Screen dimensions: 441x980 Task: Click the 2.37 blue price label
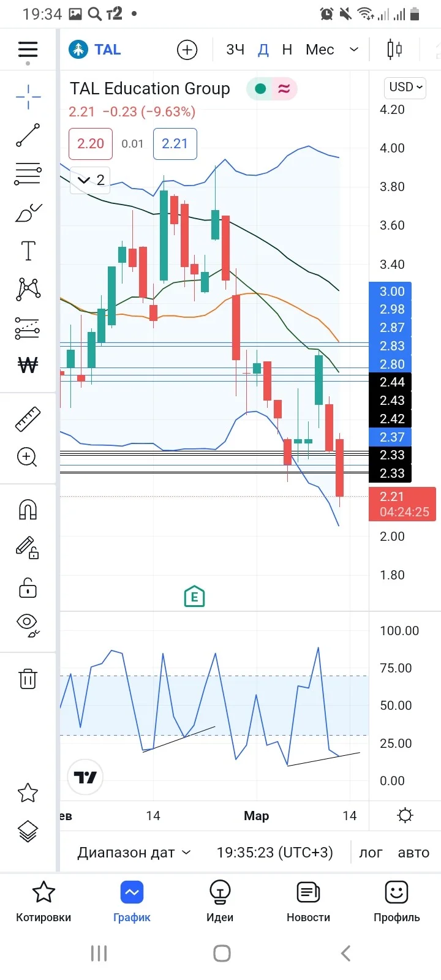[x=390, y=437]
